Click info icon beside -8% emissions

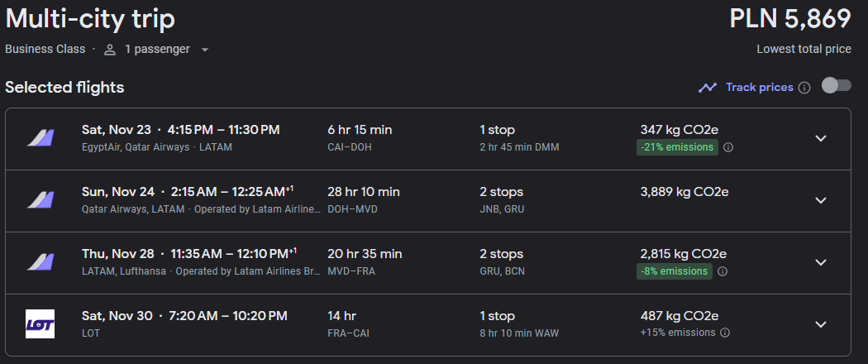[x=723, y=271]
